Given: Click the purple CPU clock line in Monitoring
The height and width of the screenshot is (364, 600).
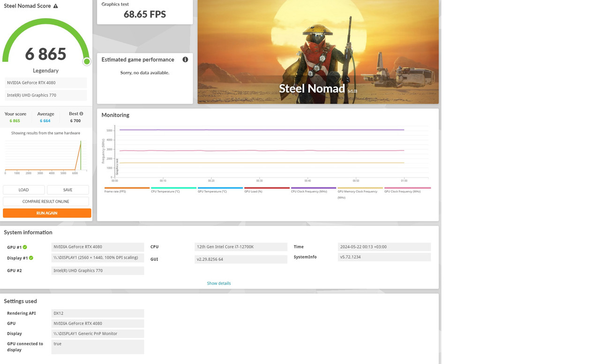Looking at the screenshot, I should click(262, 130).
